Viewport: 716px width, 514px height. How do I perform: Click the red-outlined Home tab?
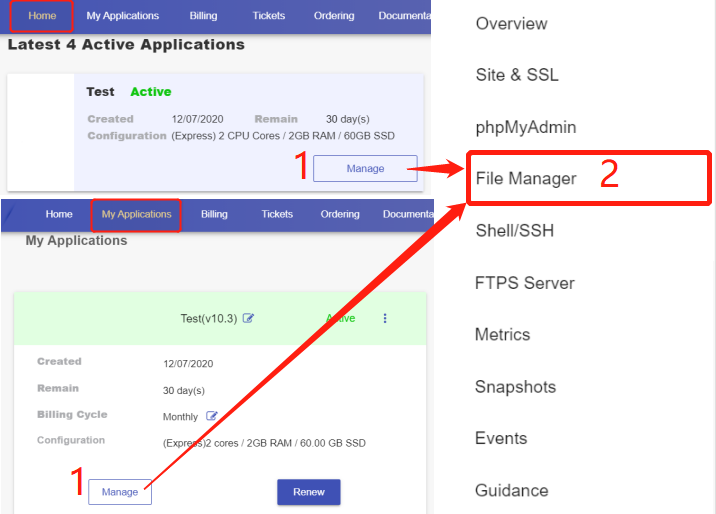click(43, 16)
